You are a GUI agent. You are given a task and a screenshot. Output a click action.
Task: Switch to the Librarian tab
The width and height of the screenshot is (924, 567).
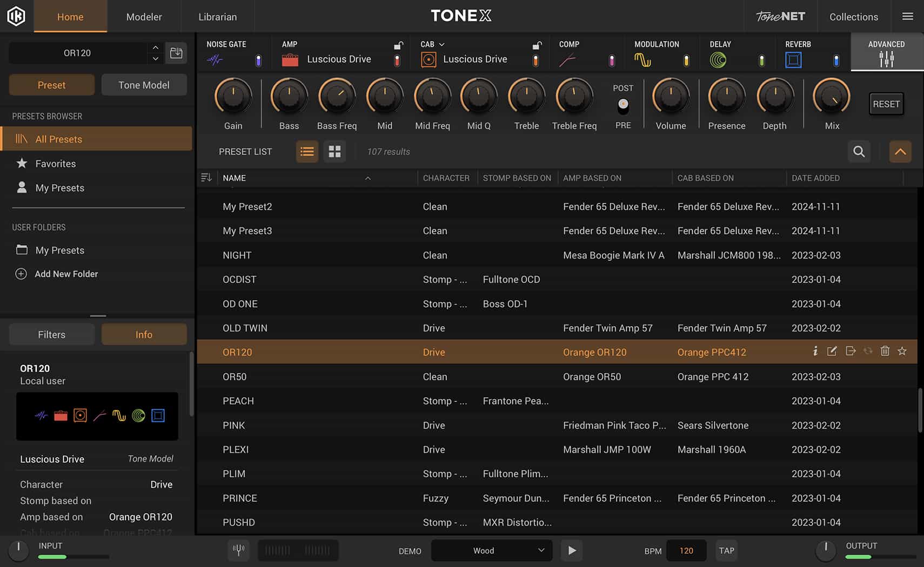pos(217,17)
